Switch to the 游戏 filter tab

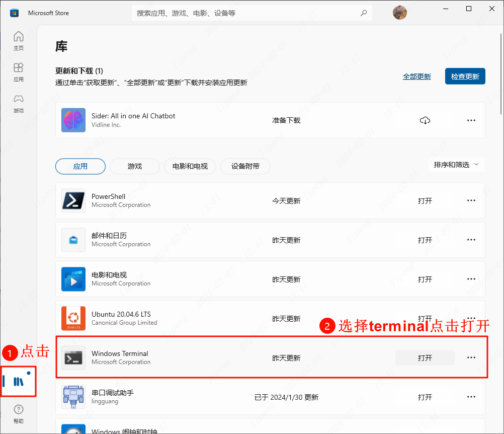[135, 166]
